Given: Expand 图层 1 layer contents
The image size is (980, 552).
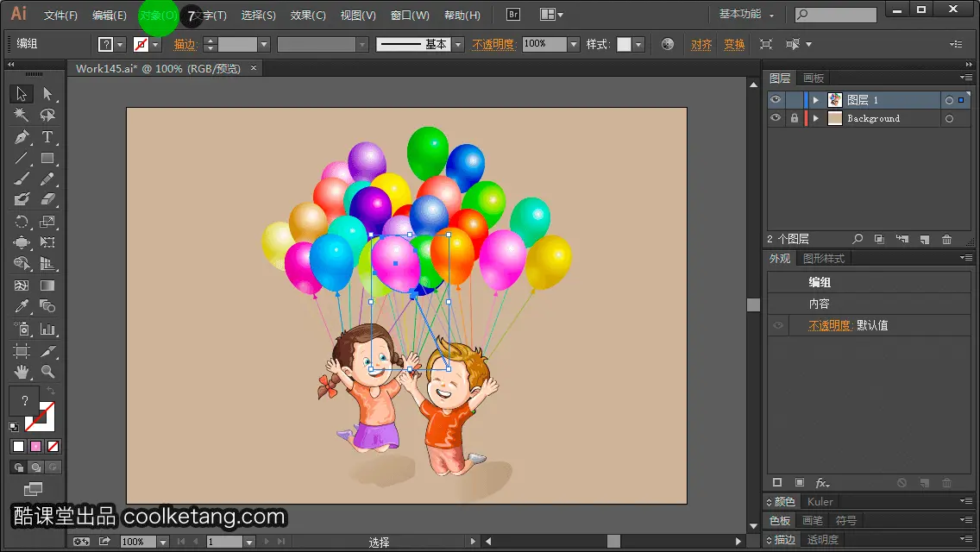Looking at the screenshot, I should (815, 100).
